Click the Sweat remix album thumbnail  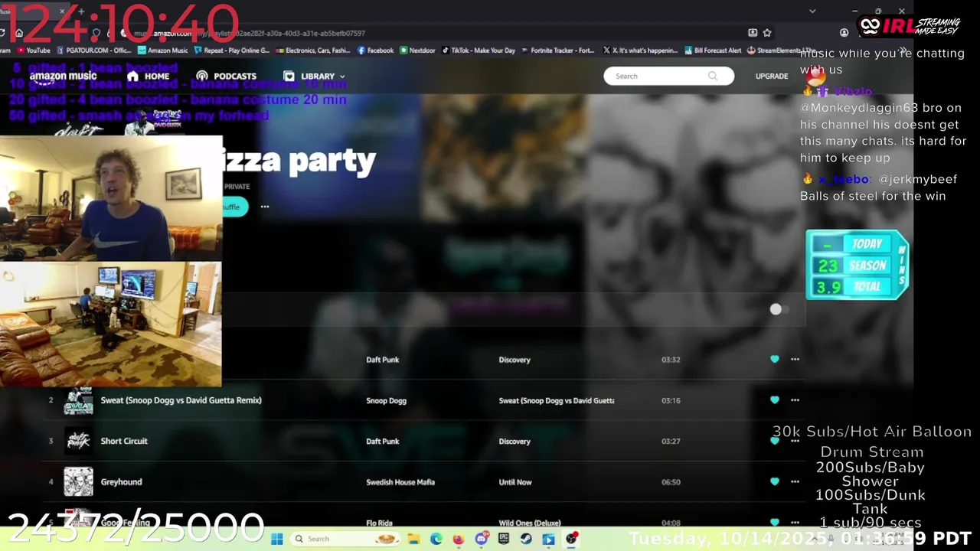pyautogui.click(x=78, y=400)
